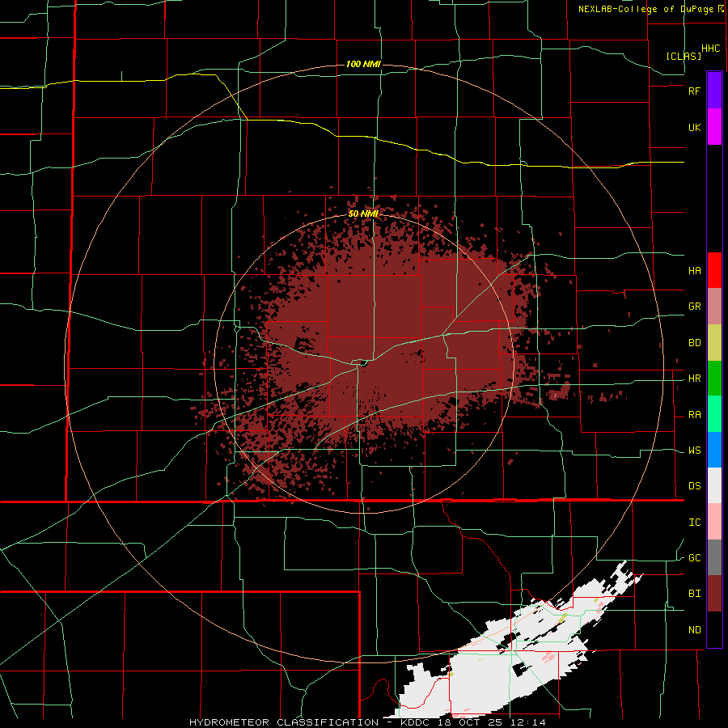Select the WS legend label

coord(694,451)
